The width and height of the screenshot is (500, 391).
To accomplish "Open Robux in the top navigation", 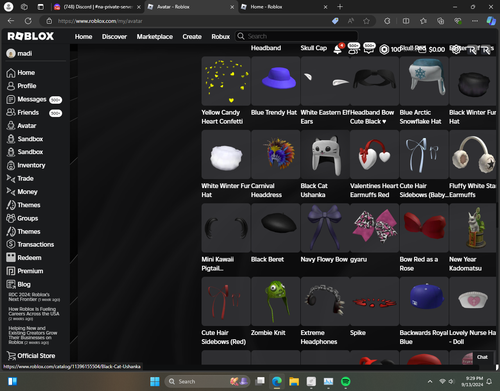I will point(221,37).
